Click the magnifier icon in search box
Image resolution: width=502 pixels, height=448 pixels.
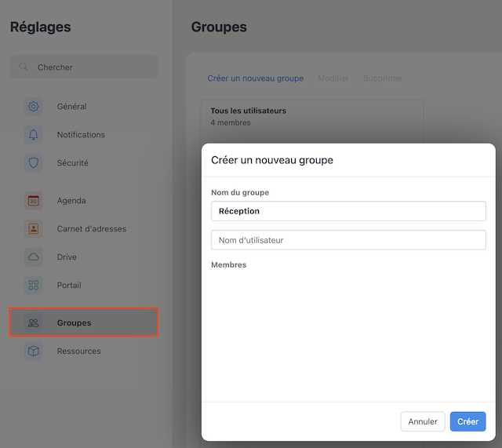click(x=24, y=67)
